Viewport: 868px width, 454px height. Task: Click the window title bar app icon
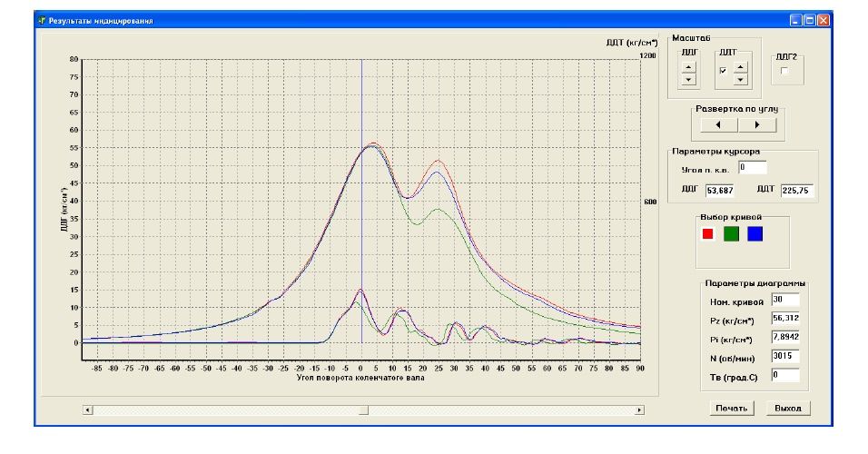click(x=40, y=19)
